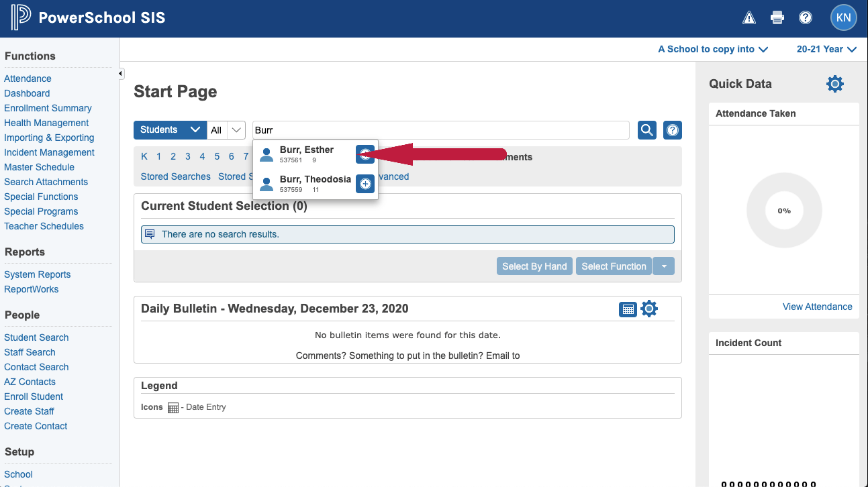This screenshot has height=487, width=868.
Task: Click the alert triangle icon in the header
Action: [x=749, y=17]
